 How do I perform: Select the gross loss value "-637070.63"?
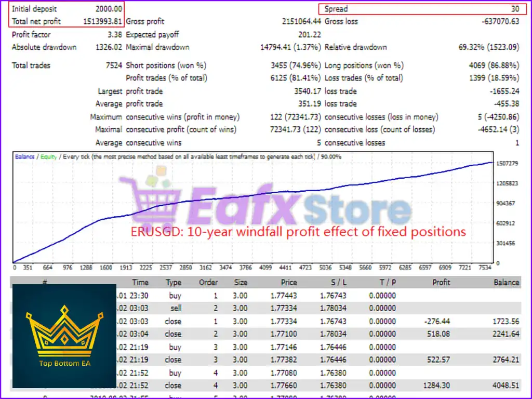(x=500, y=21)
